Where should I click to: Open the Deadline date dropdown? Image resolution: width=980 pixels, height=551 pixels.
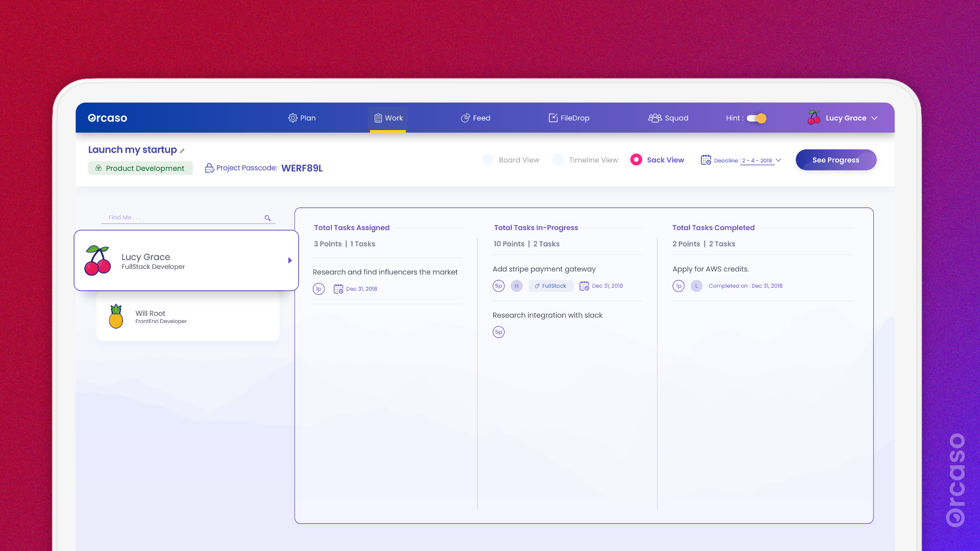click(778, 160)
